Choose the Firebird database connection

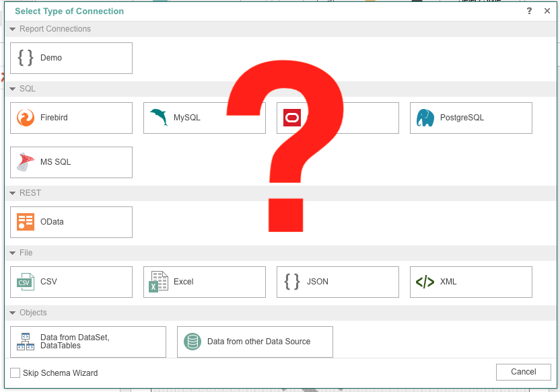point(71,118)
